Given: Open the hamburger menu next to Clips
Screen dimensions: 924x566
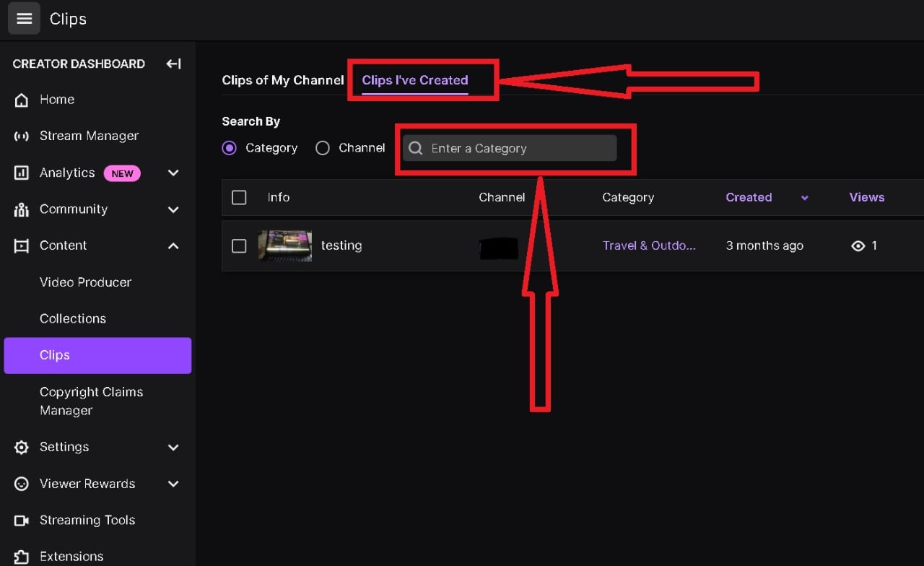Looking at the screenshot, I should [24, 18].
